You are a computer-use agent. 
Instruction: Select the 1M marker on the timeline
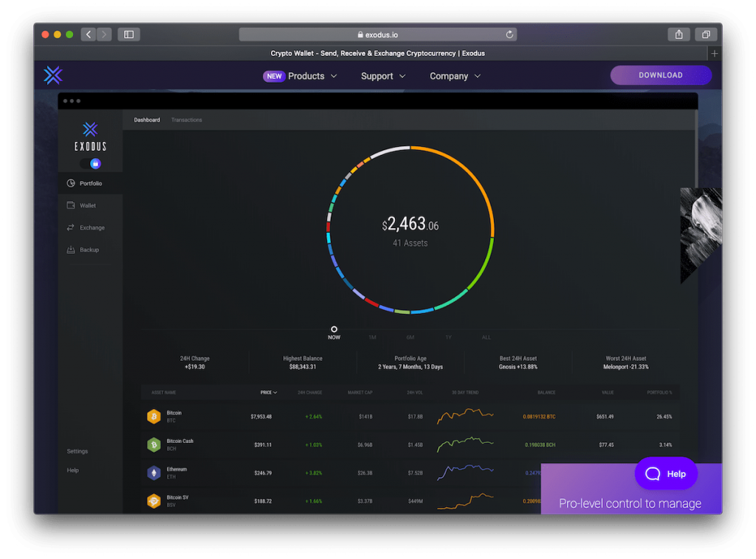[372, 337]
